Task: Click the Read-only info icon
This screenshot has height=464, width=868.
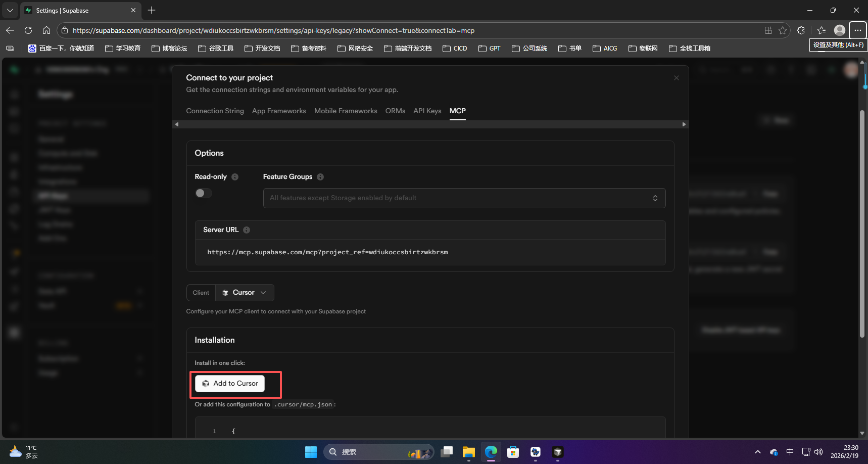Action: pos(235,177)
